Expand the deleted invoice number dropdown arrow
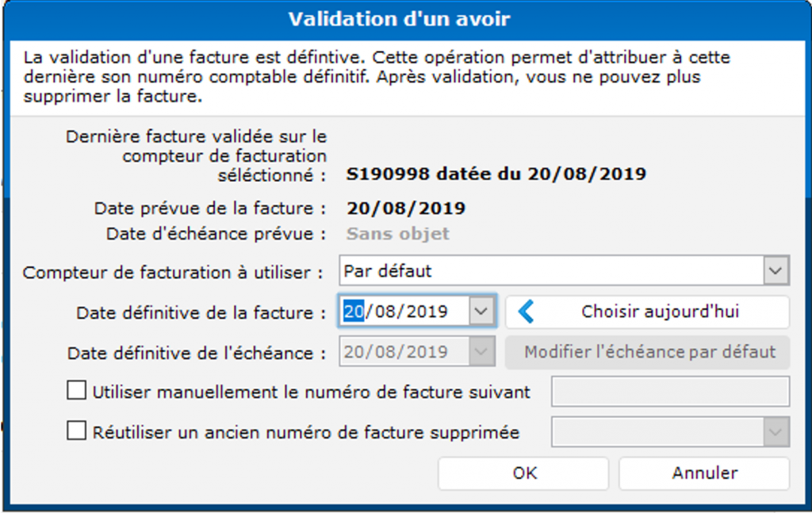Screen dimensions: 812x513 coord(776,433)
